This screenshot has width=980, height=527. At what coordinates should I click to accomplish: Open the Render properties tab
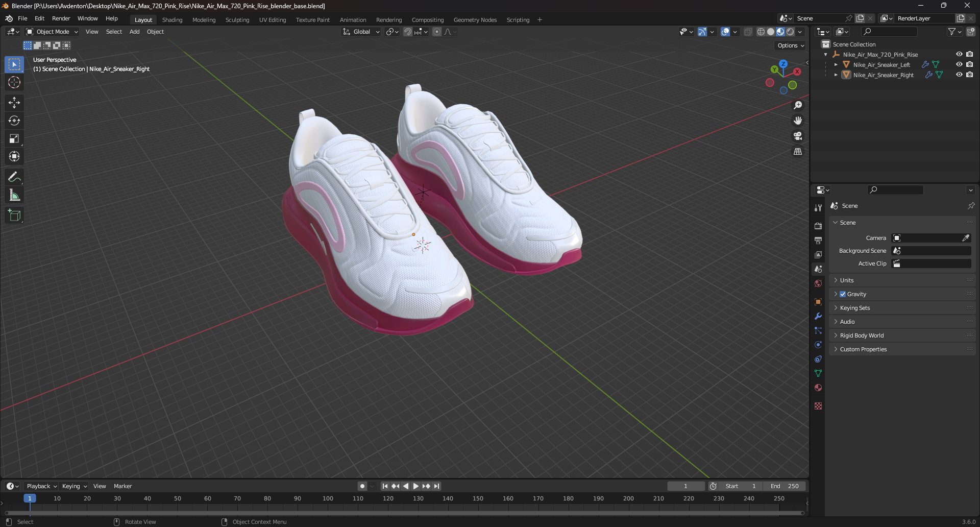[x=818, y=226]
